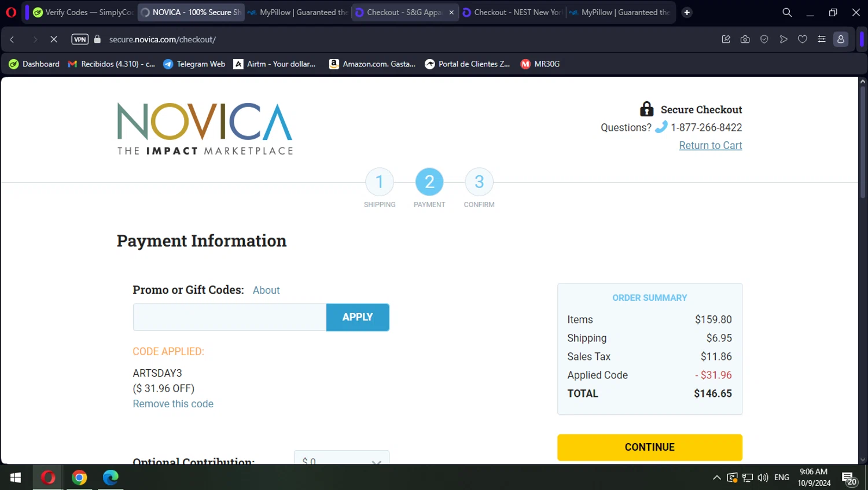Open the Portal de Clientes bookmark
Viewport: 868px width, 490px height.
pyautogui.click(x=468, y=64)
